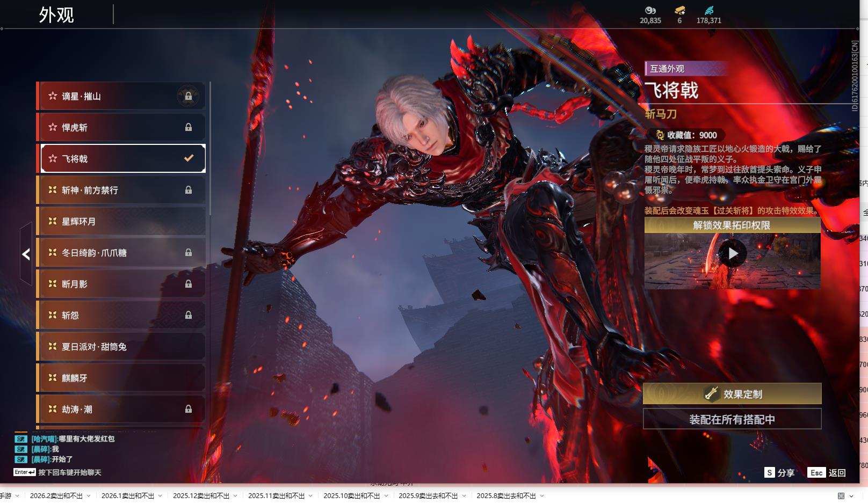Open dropdown arrow on 2026.2卖出和不出 tab

(89, 496)
